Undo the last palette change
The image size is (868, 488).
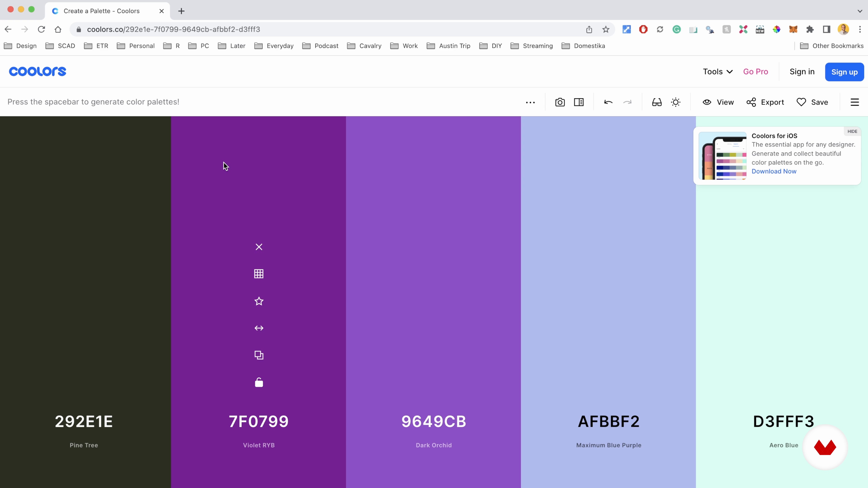tap(608, 102)
